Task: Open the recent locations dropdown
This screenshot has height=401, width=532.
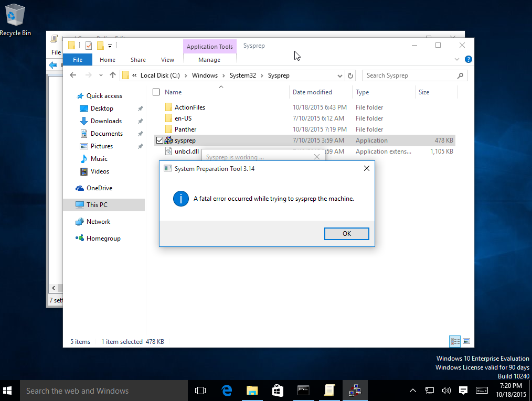Action: (101, 75)
